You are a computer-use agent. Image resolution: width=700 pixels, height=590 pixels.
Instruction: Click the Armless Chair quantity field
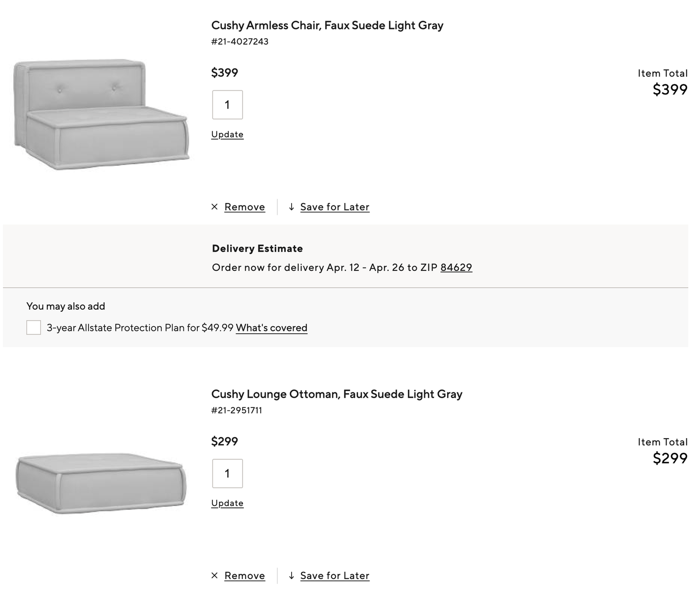(227, 105)
